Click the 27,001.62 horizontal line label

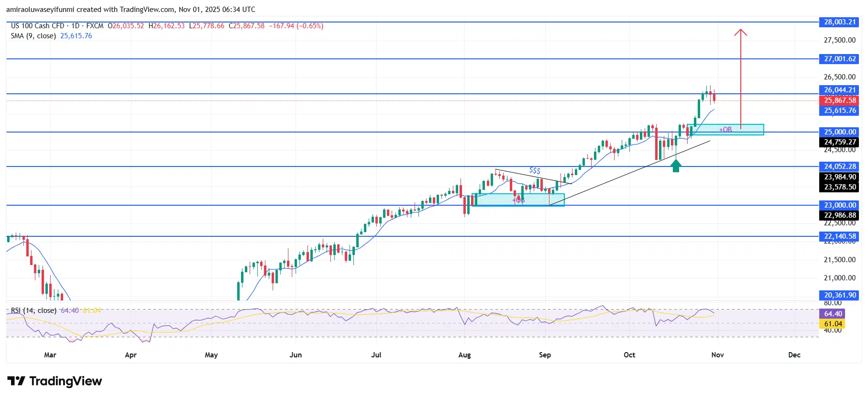[x=839, y=59]
